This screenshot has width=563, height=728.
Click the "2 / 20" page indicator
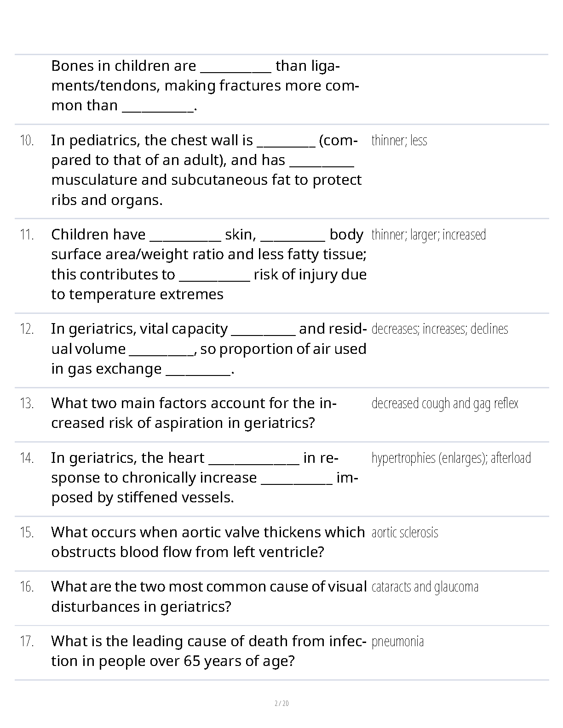(281, 703)
